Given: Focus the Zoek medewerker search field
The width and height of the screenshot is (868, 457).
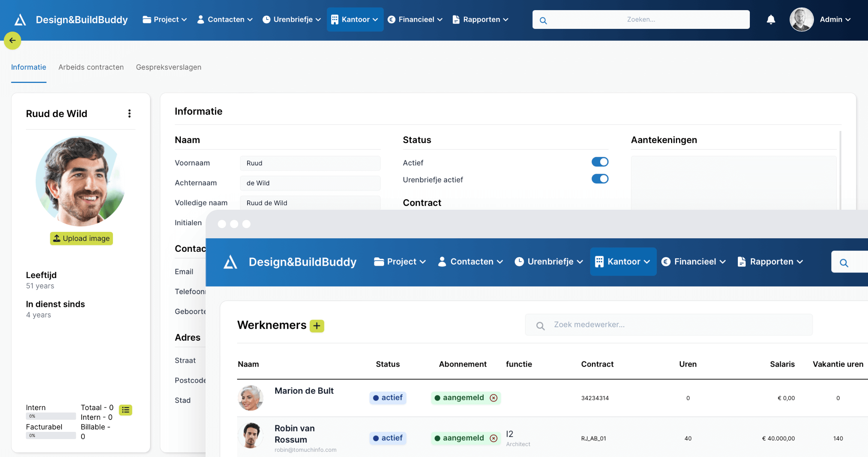Looking at the screenshot, I should (669, 325).
